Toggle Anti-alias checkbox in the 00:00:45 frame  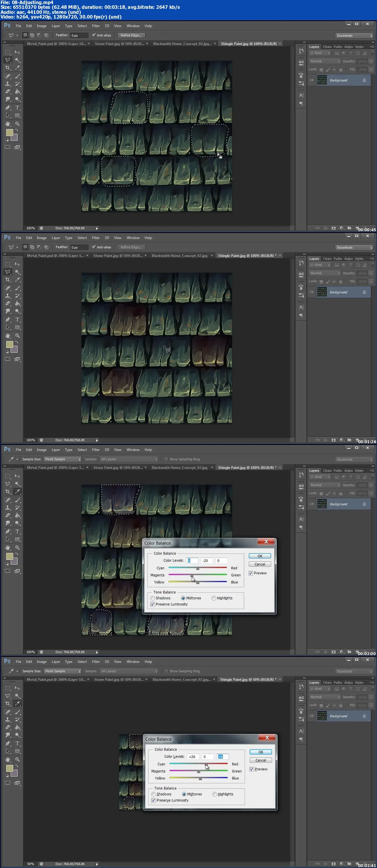point(94,35)
